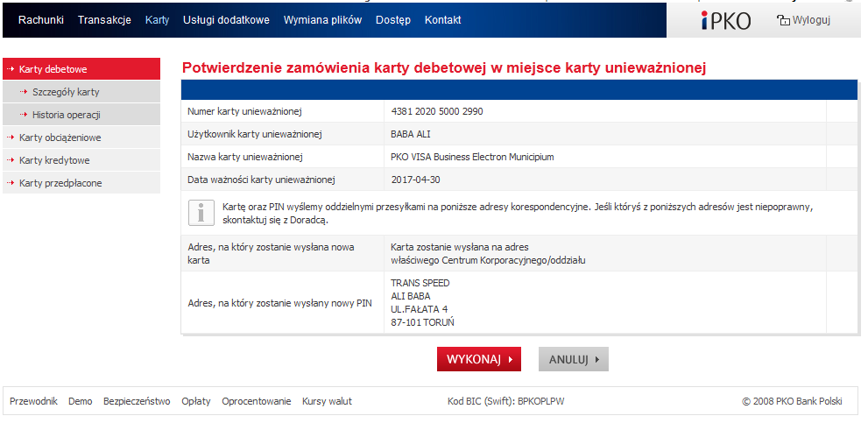Screen dimensions: 868x423
Task: Open the Kontakt menu
Action: (443, 20)
